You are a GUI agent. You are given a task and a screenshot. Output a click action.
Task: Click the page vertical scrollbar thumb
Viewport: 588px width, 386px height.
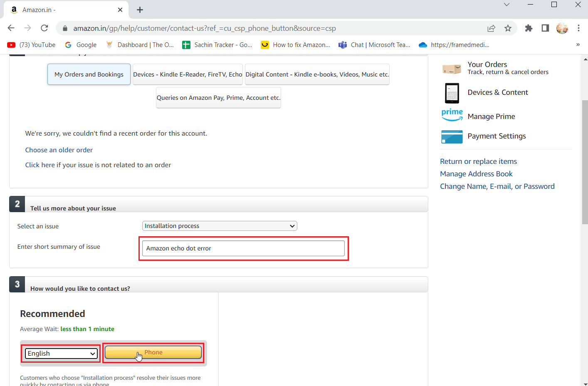click(585, 162)
